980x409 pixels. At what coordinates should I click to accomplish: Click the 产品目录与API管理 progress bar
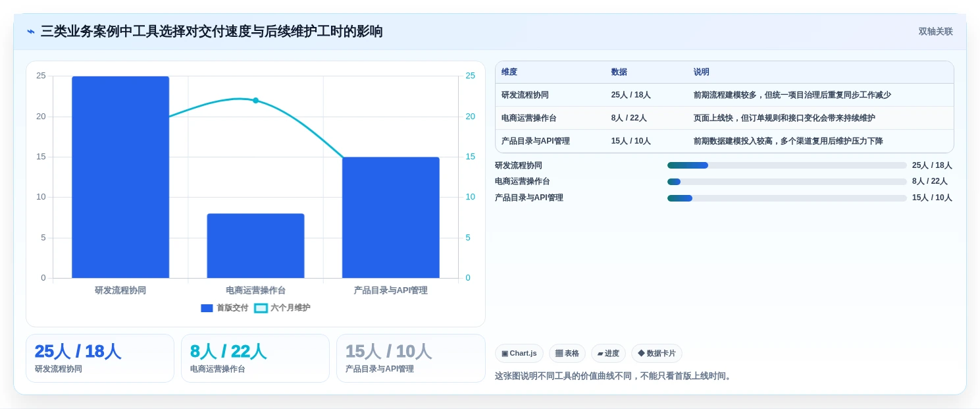point(787,198)
